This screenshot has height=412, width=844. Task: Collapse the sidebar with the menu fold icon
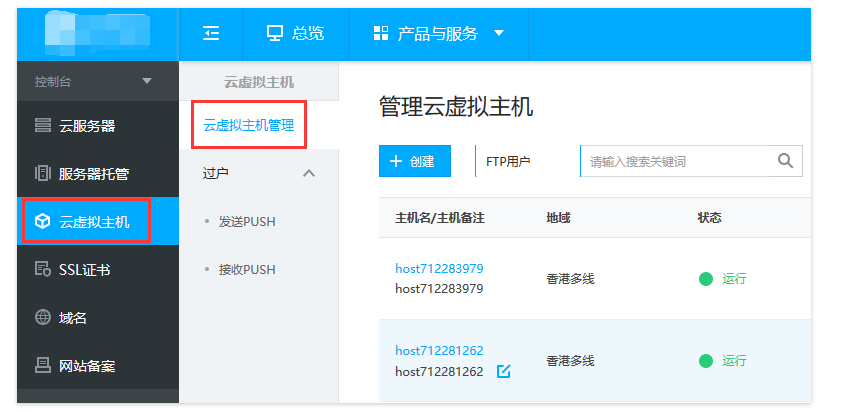coord(211,34)
